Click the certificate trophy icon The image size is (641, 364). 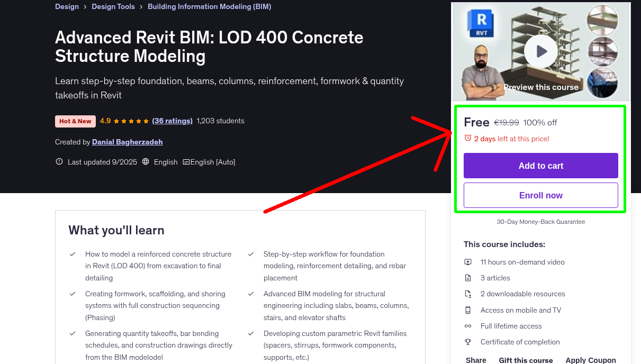(x=468, y=342)
